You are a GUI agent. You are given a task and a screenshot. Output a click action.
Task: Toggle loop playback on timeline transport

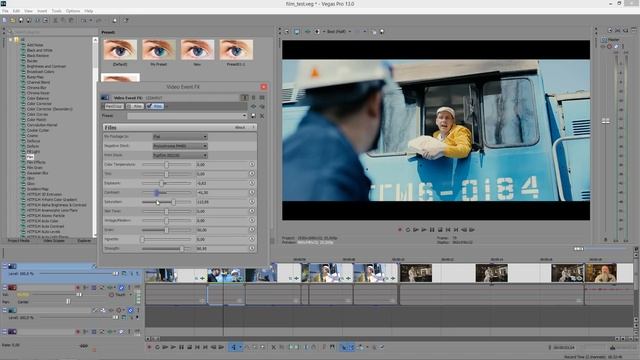tap(157, 347)
